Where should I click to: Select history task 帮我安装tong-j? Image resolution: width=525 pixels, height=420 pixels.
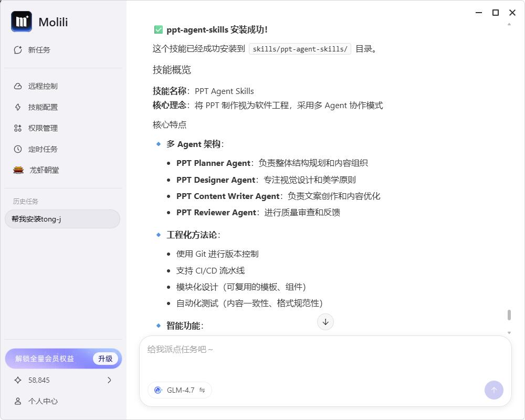[62, 219]
